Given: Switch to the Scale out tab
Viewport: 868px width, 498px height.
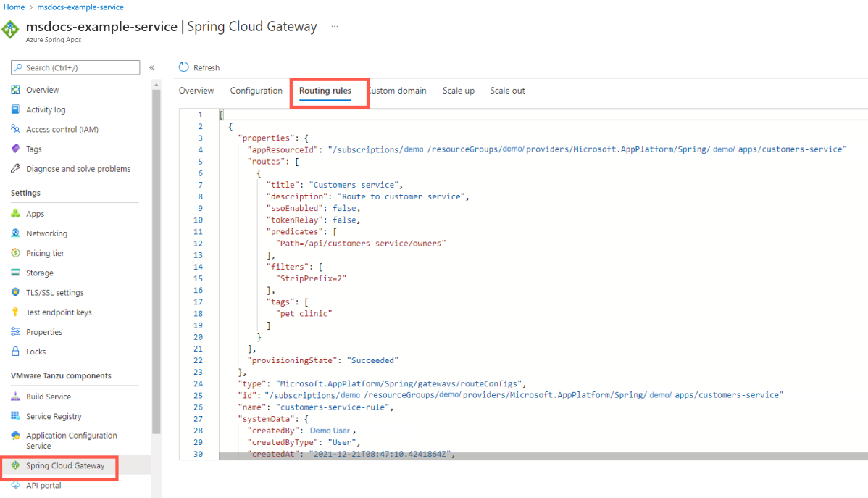Looking at the screenshot, I should (x=507, y=91).
